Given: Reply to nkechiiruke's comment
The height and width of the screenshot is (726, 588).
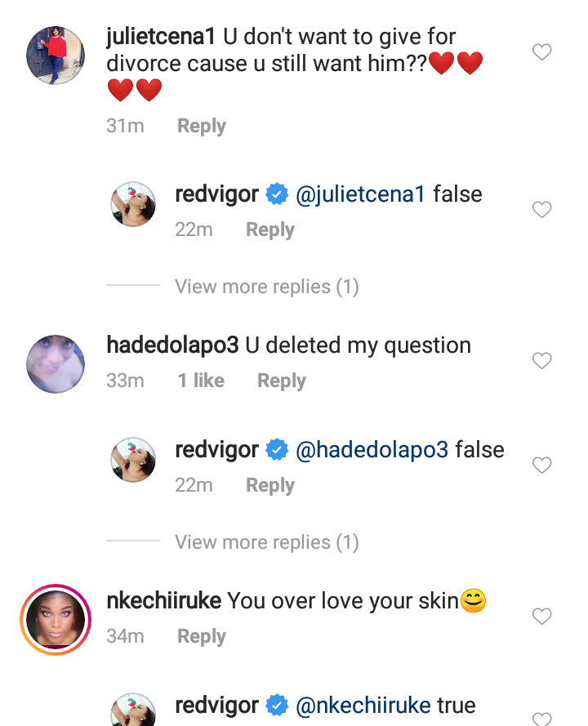Looking at the screenshot, I should coord(202,636).
